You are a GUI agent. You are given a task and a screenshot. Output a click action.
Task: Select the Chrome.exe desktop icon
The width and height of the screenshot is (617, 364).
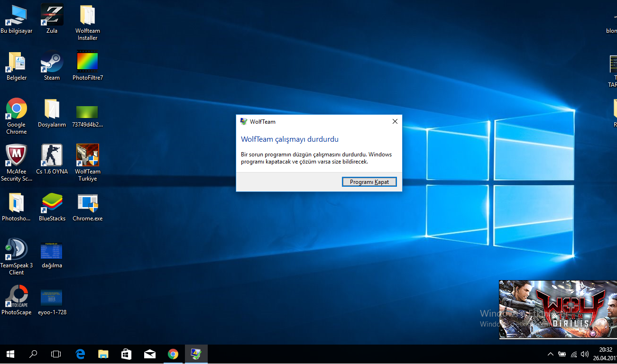(x=87, y=207)
